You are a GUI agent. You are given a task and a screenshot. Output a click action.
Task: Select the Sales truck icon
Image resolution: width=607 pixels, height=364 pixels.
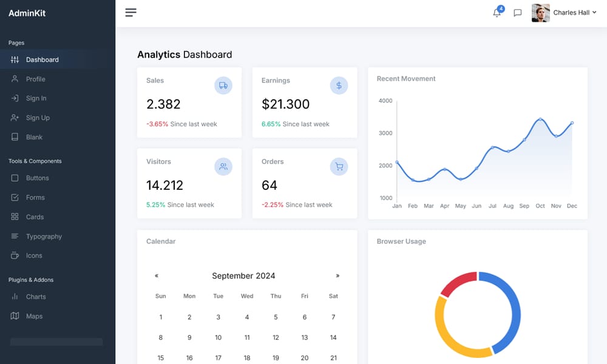coord(223,85)
